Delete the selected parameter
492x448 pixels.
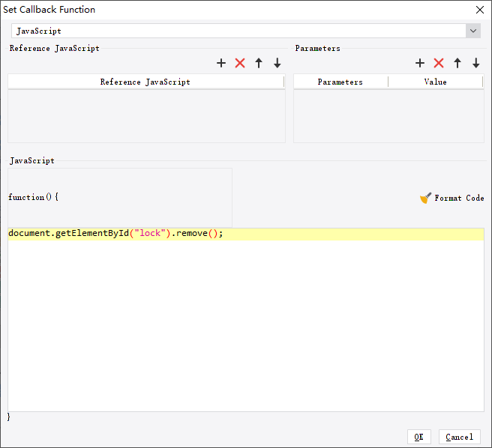[x=439, y=63]
